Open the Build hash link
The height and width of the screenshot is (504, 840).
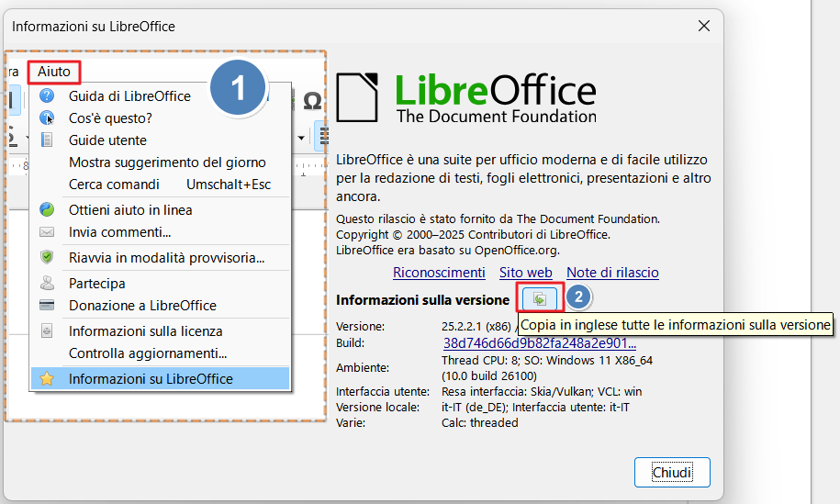(540, 343)
